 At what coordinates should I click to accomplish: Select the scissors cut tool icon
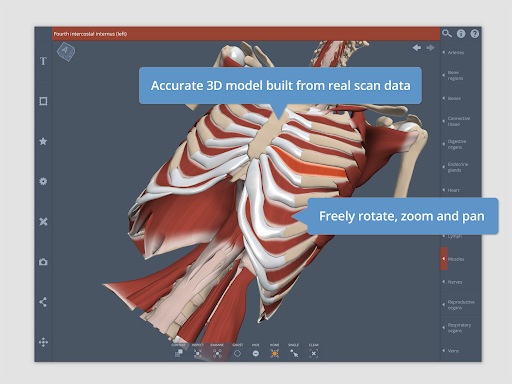(x=43, y=222)
